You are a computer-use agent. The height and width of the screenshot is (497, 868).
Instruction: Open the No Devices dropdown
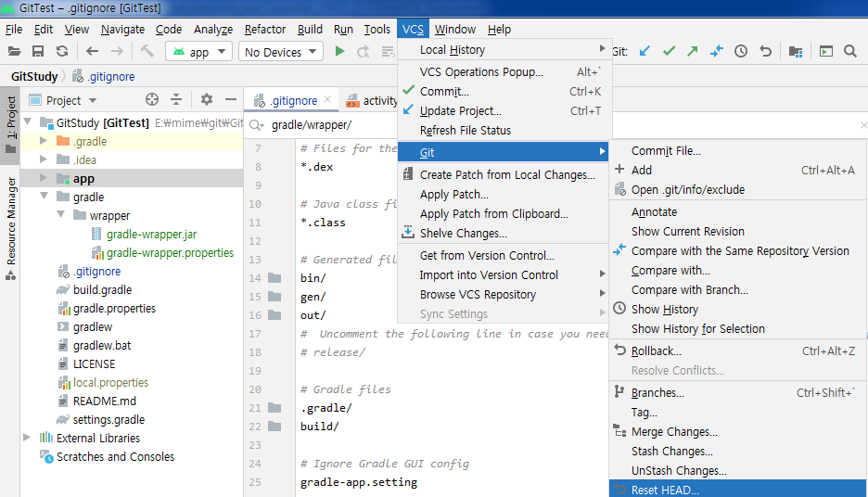pyautogui.click(x=281, y=52)
